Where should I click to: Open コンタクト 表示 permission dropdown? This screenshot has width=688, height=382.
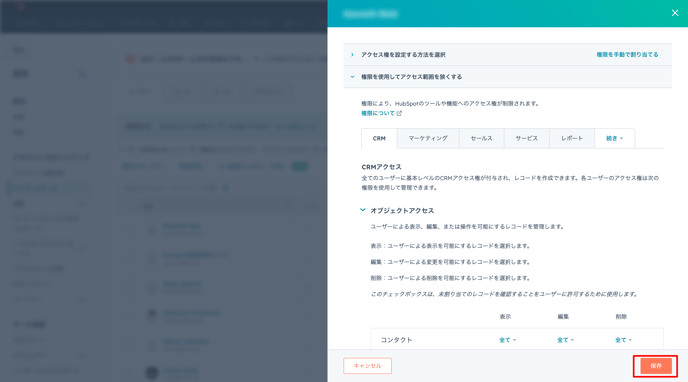(x=507, y=340)
